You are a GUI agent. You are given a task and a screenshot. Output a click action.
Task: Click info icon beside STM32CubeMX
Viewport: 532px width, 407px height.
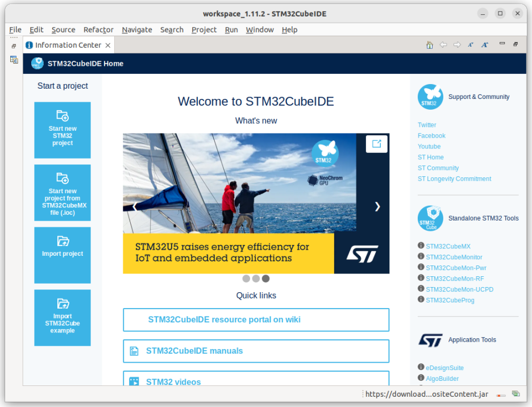421,246
